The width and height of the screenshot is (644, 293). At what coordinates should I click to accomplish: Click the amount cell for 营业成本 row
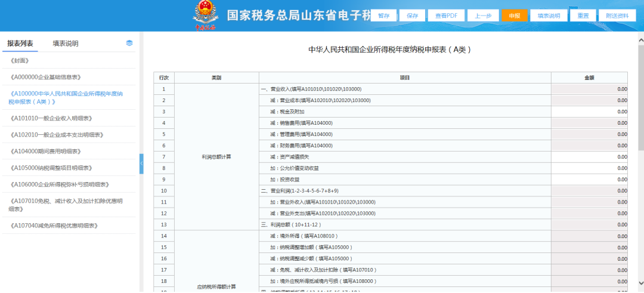[589, 100]
